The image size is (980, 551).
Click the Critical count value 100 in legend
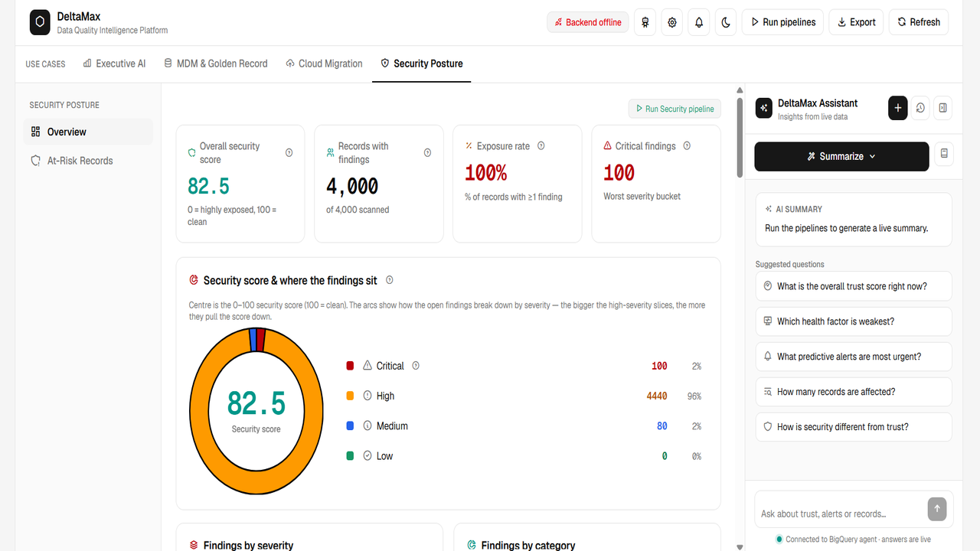point(659,366)
